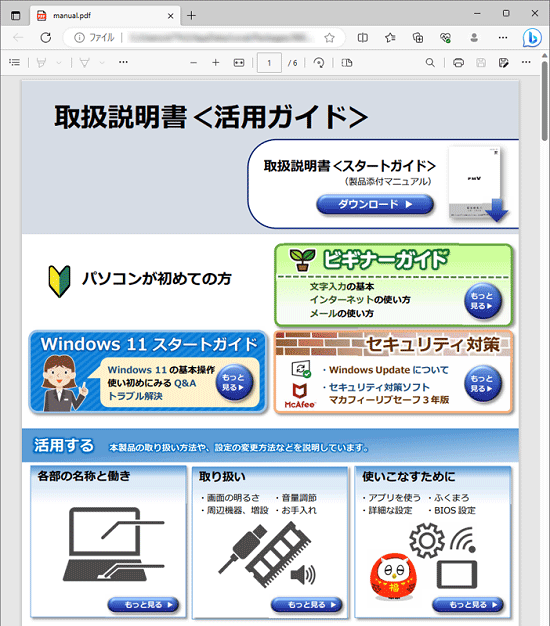Open Collections panel
The width and height of the screenshot is (550, 626).
(x=418, y=38)
